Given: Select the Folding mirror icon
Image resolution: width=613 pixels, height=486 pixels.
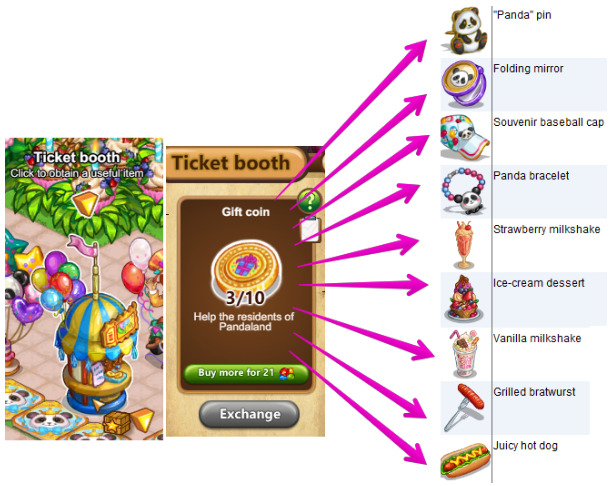Looking at the screenshot, I should (x=464, y=85).
